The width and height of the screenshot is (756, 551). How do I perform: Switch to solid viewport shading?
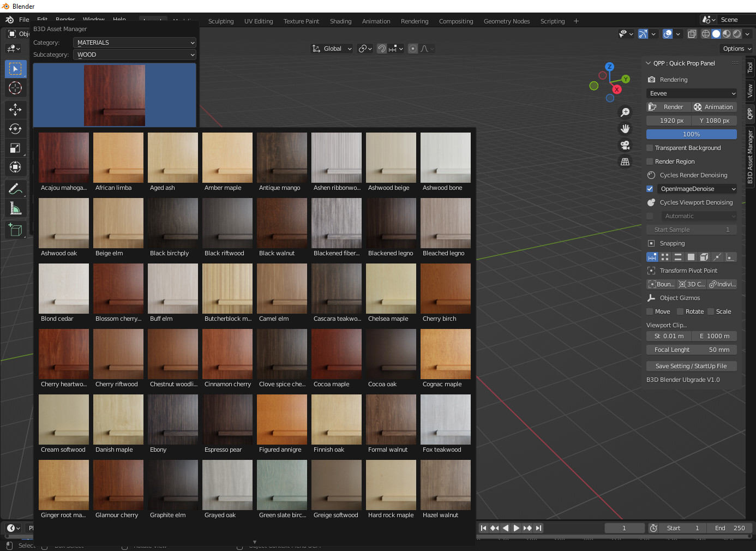coord(716,34)
